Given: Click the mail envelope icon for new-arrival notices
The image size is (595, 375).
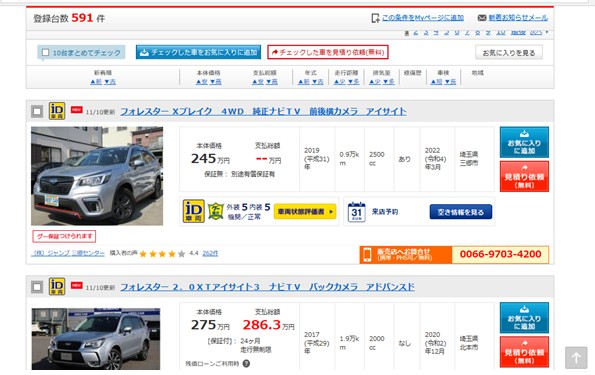Looking at the screenshot, I should [482, 18].
